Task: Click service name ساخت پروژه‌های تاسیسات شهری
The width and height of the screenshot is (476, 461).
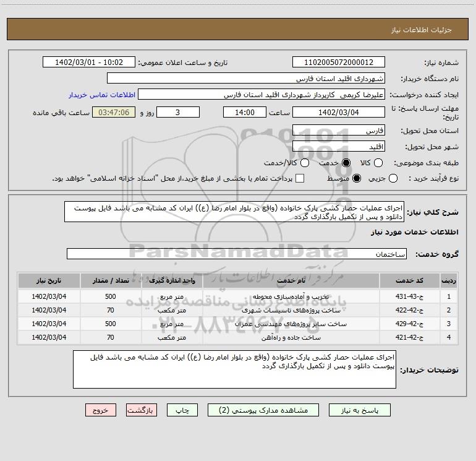Action: (291, 310)
